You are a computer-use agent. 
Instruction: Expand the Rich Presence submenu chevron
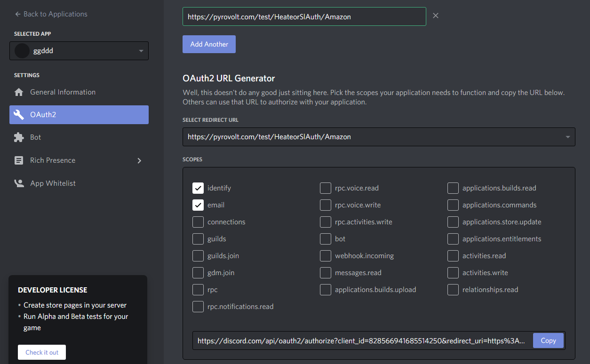coord(139,160)
